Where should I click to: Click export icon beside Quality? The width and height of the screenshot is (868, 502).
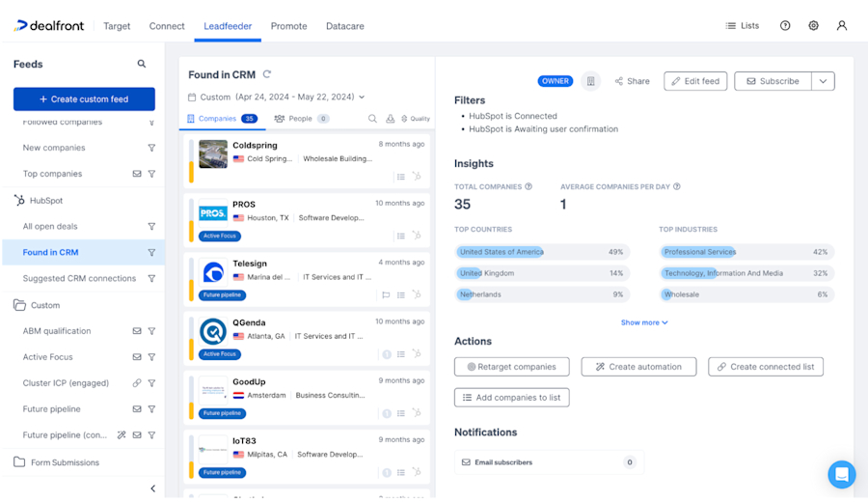pos(391,119)
